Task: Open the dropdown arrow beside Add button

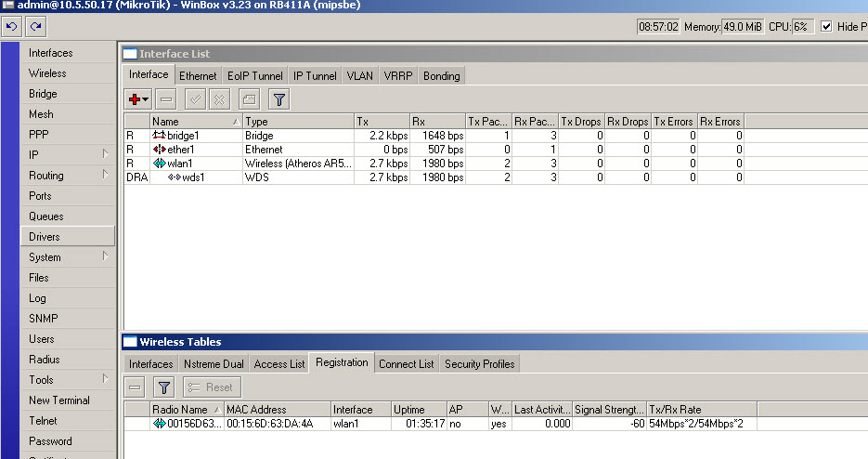Action: click(x=146, y=99)
